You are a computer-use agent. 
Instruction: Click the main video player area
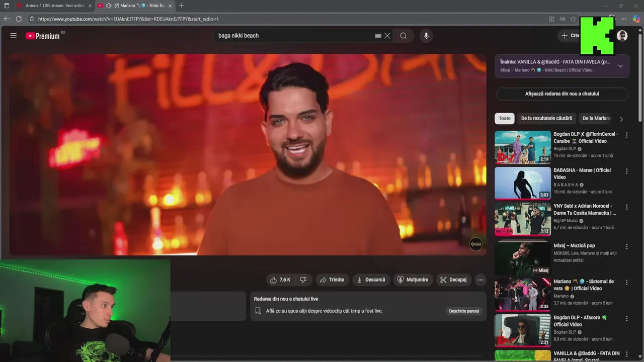tap(248, 155)
